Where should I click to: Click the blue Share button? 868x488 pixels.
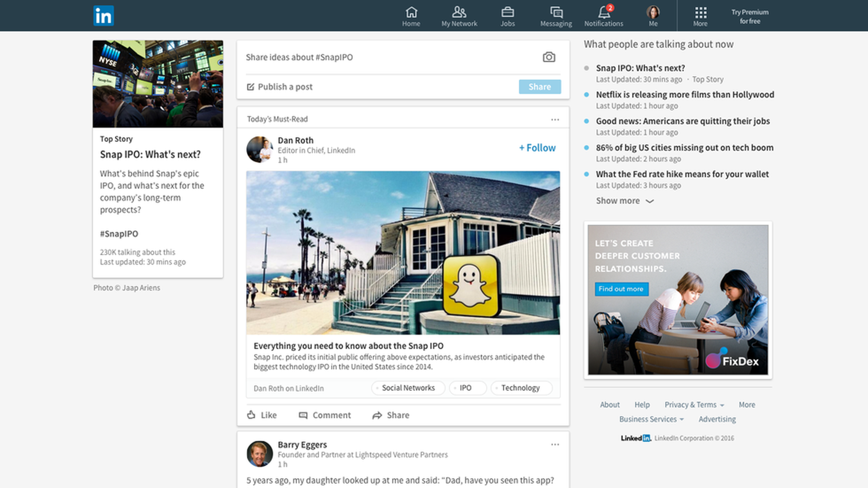[539, 87]
